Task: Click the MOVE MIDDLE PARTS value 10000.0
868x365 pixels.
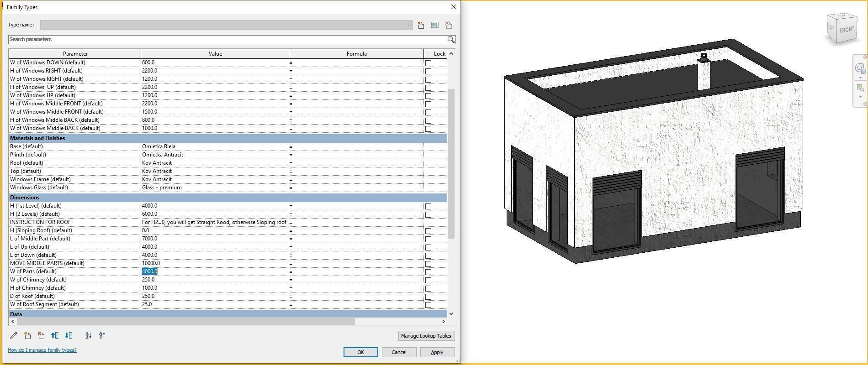Action: pos(151,263)
